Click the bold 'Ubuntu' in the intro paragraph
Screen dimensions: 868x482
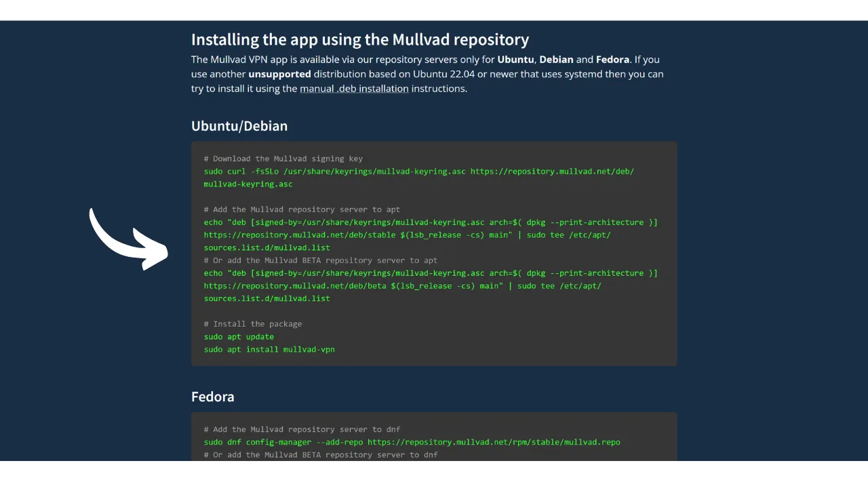515,60
